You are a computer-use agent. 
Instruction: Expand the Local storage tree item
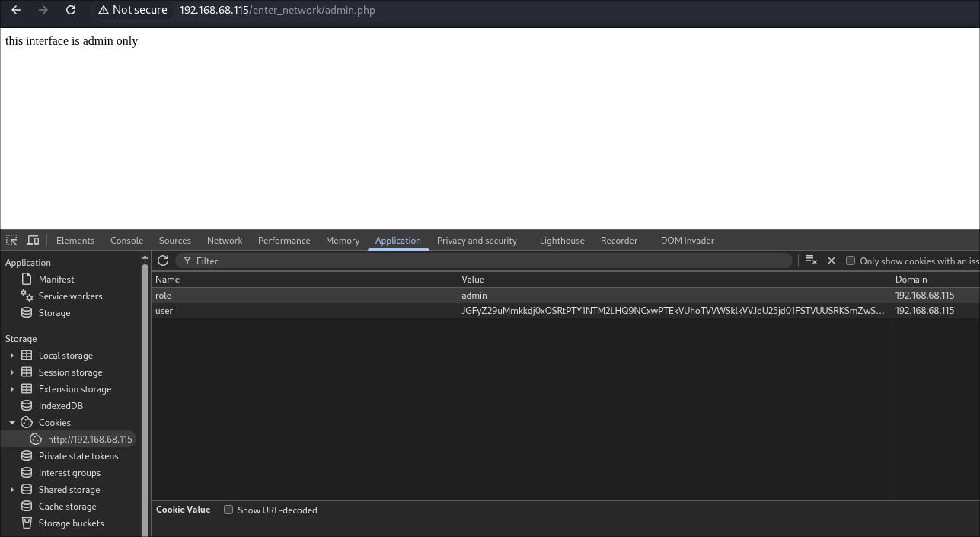[x=11, y=356]
